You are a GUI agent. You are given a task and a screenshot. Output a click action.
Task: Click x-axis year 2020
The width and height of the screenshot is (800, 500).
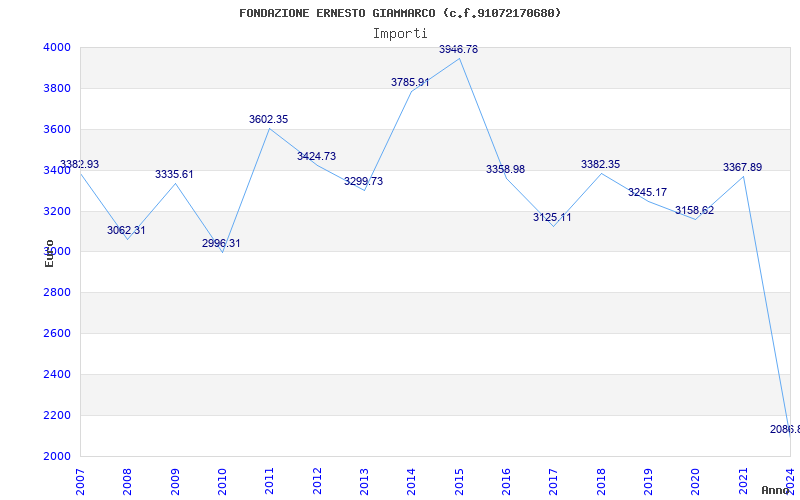695,482
